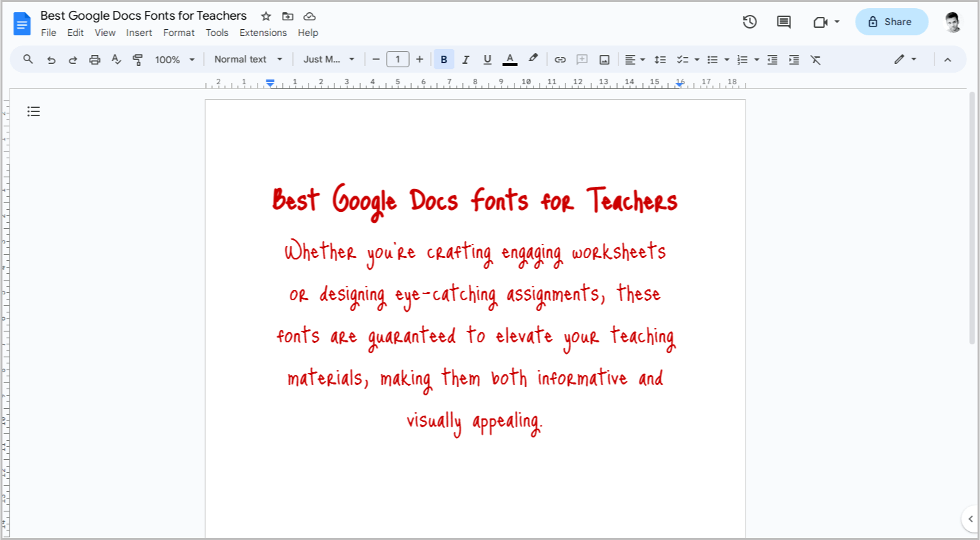Click the Move to folder icon
980x540 pixels.
pos(287,16)
